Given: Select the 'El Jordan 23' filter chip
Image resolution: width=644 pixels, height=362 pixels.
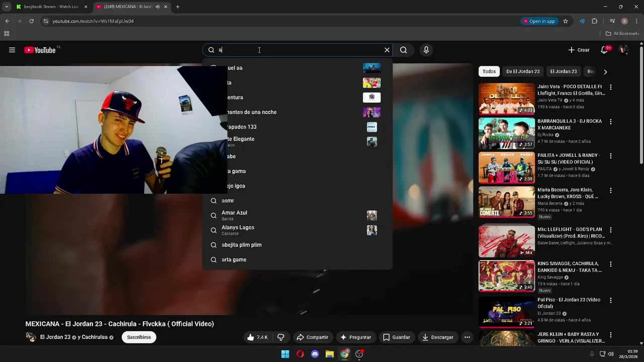Looking at the screenshot, I should (563, 71).
